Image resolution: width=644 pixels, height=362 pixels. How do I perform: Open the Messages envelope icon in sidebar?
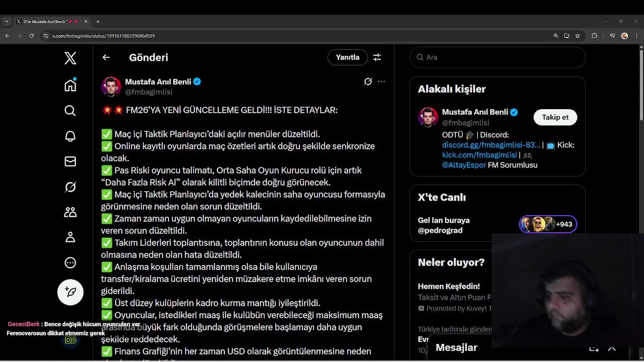click(x=70, y=161)
